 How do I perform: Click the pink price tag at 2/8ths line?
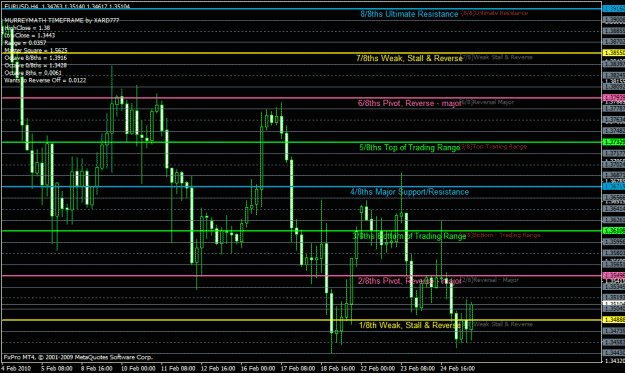613,275
